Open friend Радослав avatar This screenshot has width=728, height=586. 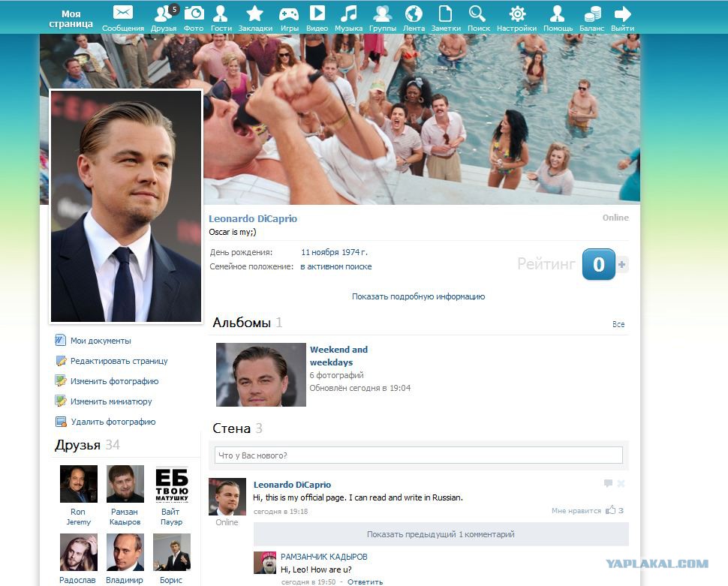coord(79,552)
